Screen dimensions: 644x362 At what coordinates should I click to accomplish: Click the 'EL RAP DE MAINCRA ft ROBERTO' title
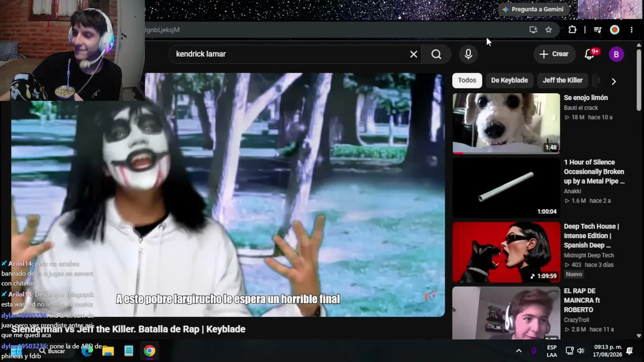point(582,301)
